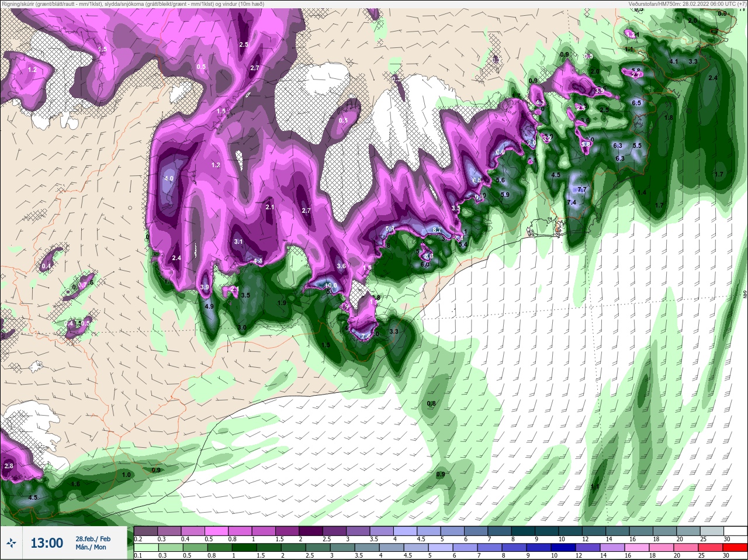Pick the dusky purple swatch at 0.2 in upper legend

coord(145,531)
